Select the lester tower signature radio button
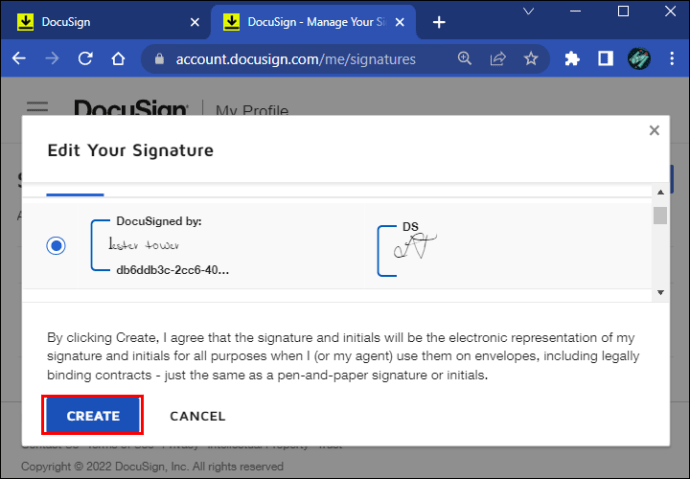690x479 pixels. tap(56, 245)
